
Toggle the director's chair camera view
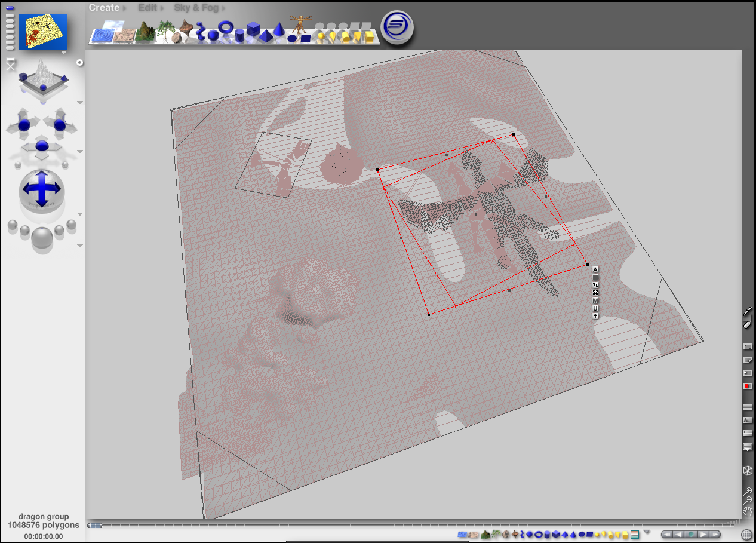point(10,64)
